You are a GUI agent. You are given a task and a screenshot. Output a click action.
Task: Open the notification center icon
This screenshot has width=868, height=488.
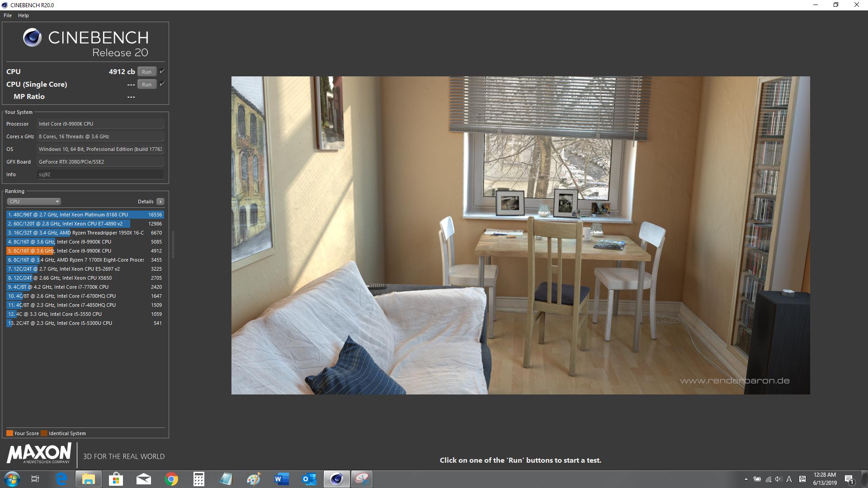point(849,479)
